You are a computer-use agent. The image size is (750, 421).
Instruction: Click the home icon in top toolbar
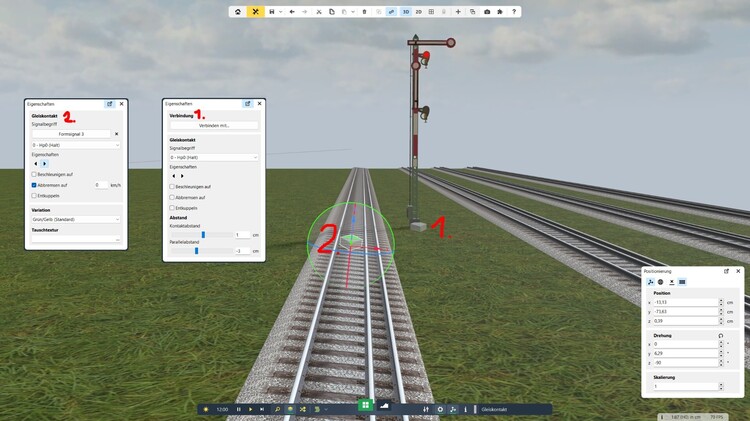(x=238, y=12)
